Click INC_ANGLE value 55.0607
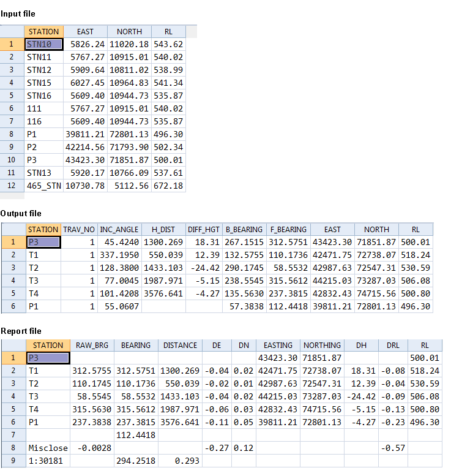Image resolution: width=451 pixels, height=476 pixels. (119, 306)
